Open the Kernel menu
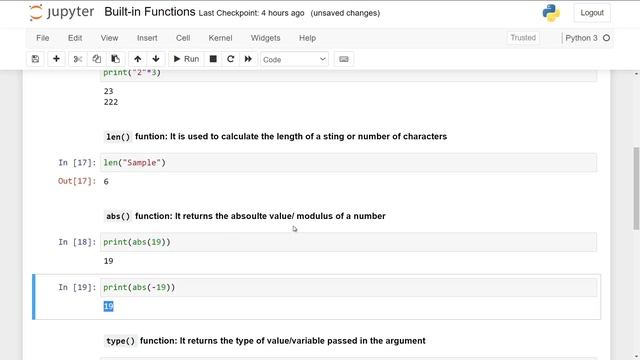 tap(220, 38)
